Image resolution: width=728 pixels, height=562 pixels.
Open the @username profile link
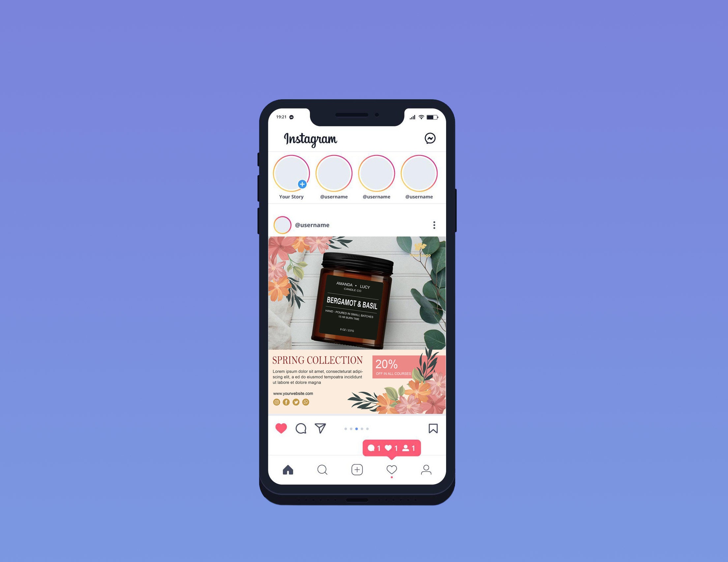tap(312, 225)
